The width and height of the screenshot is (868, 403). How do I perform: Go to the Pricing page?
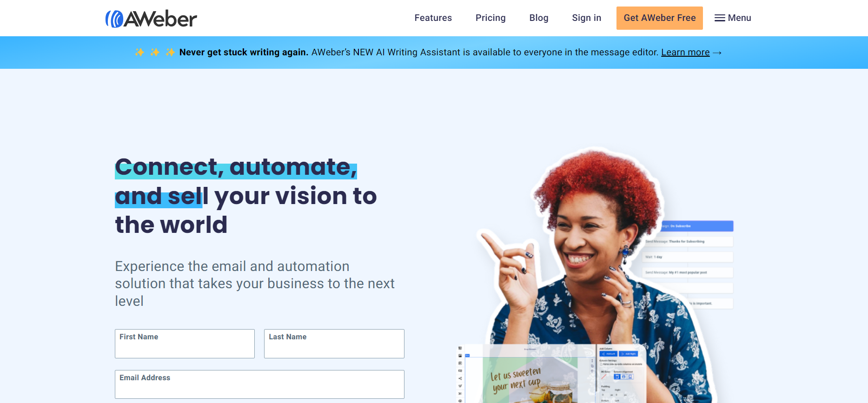490,18
